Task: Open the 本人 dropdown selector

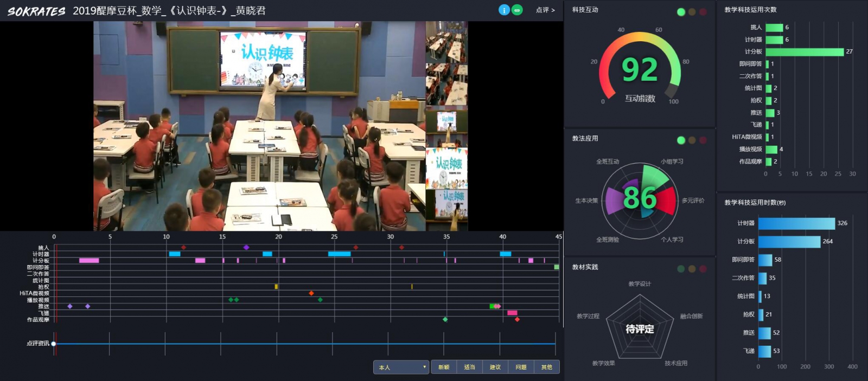Action: click(x=401, y=367)
